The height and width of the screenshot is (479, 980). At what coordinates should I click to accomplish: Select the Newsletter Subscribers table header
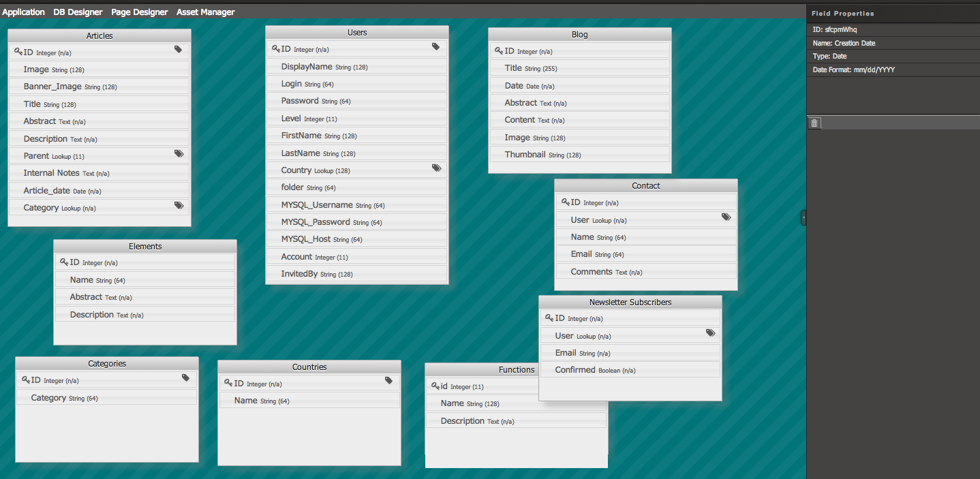tap(630, 302)
